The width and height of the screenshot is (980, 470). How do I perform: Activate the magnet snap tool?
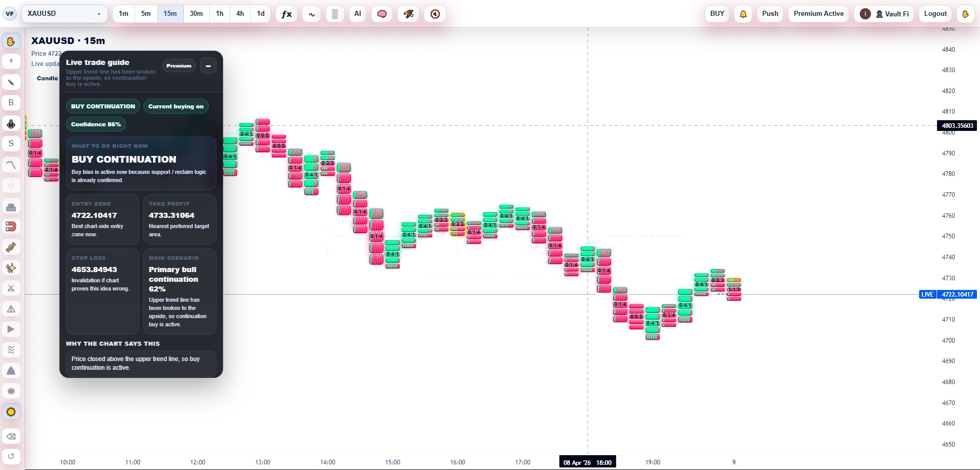coord(11,227)
